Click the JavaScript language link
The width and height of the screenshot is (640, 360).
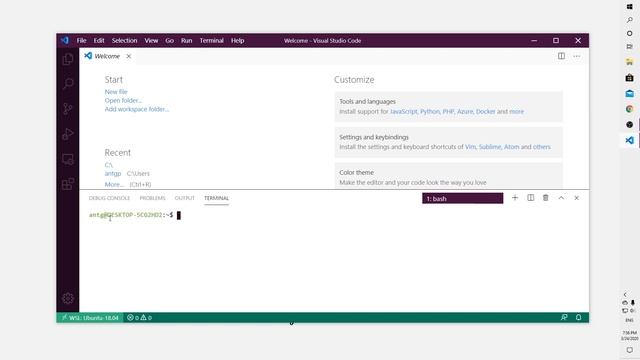pyautogui.click(x=404, y=111)
